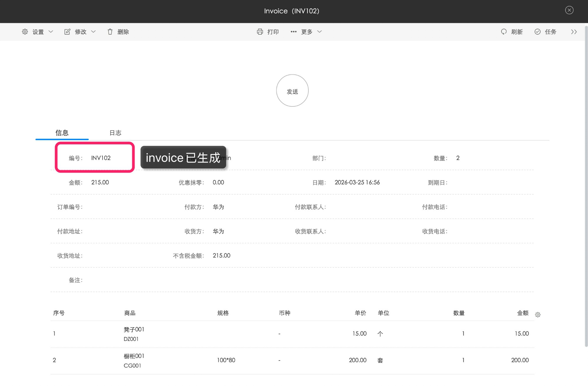The image size is (588, 386).
Task: Close the Invoice INV102 dialog
Action: (x=569, y=10)
